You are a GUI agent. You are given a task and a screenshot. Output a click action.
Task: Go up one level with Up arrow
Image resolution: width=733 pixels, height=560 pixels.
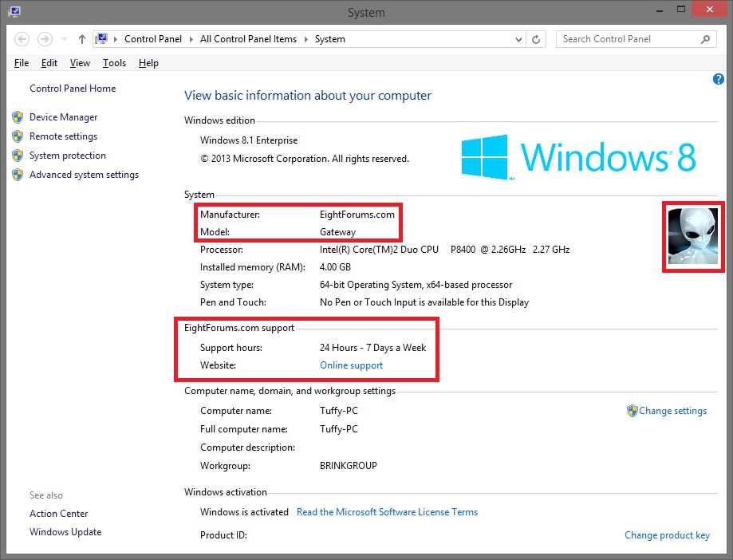click(82, 39)
